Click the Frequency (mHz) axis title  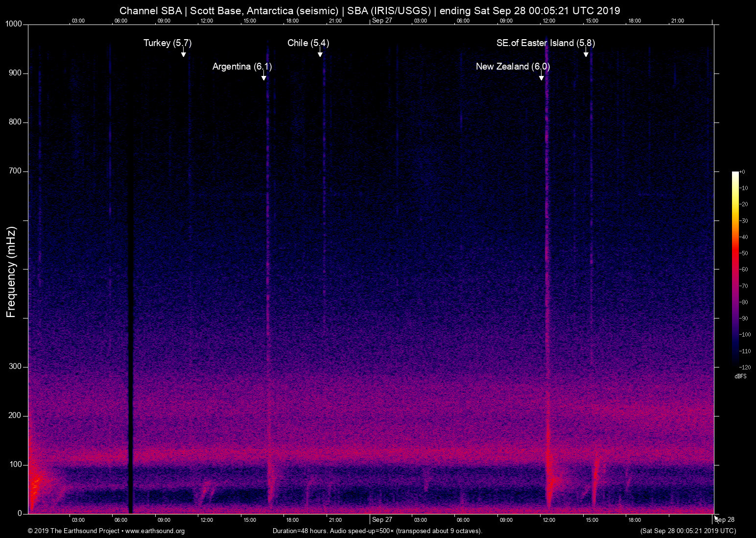[x=11, y=272]
